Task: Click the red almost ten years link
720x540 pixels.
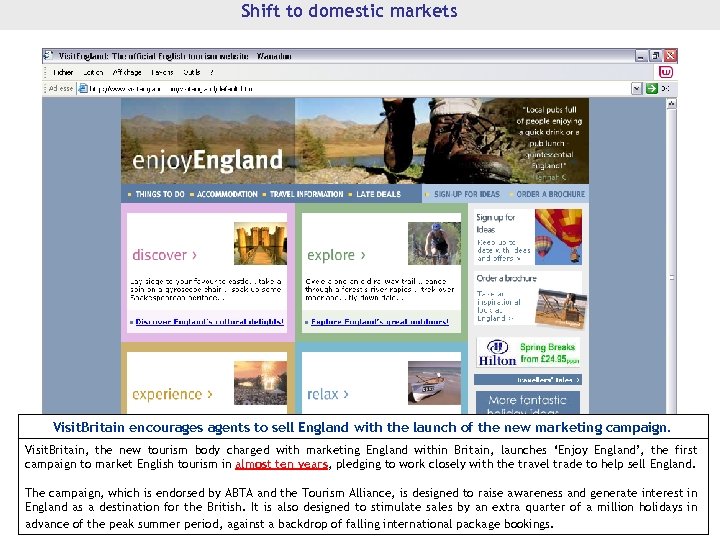Action: [x=281, y=464]
